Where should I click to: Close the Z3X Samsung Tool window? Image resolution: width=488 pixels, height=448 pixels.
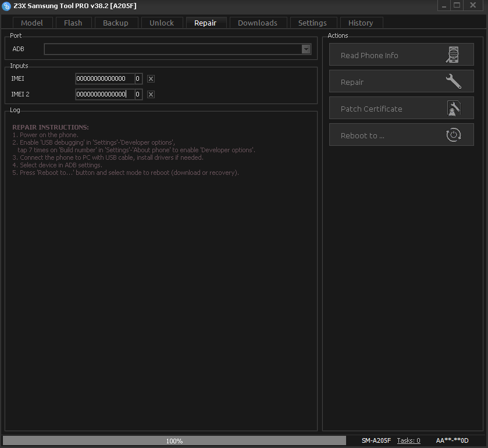pyautogui.click(x=473, y=6)
